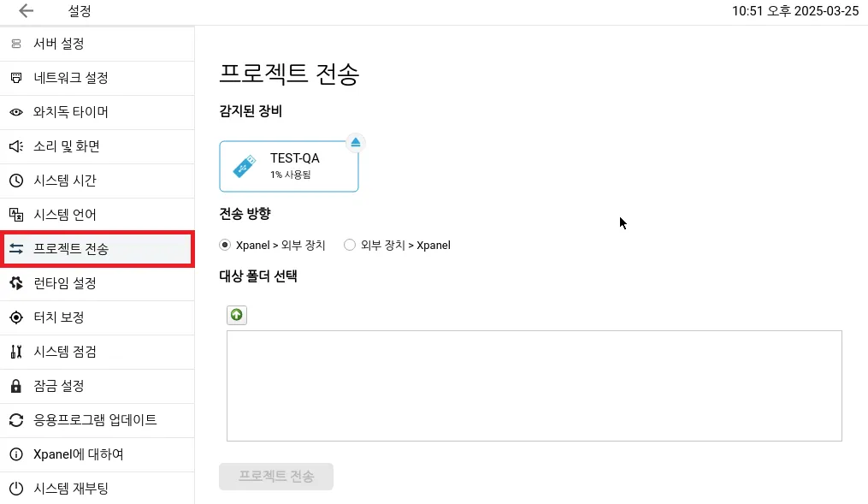Eject the TEST-QA USB device

click(356, 142)
